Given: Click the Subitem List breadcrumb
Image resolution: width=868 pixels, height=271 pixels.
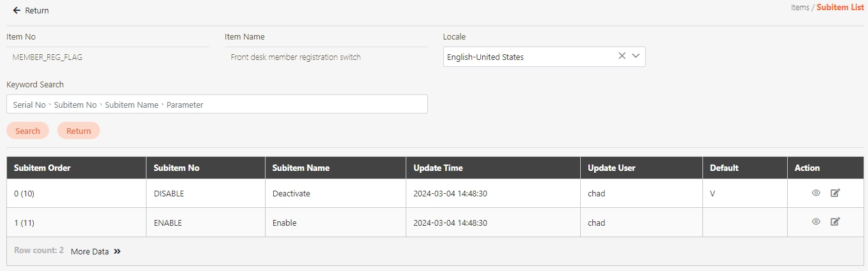Looking at the screenshot, I should point(840,8).
